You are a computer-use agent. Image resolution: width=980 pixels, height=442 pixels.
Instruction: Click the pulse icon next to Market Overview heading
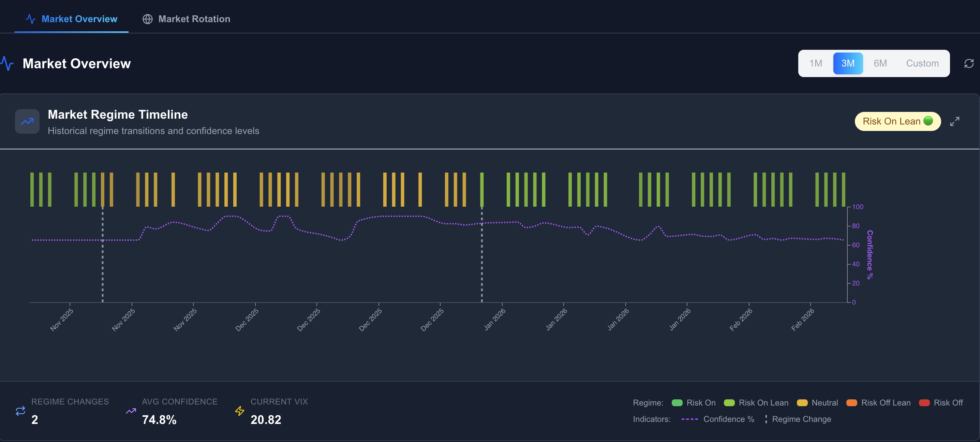pyautogui.click(x=7, y=63)
